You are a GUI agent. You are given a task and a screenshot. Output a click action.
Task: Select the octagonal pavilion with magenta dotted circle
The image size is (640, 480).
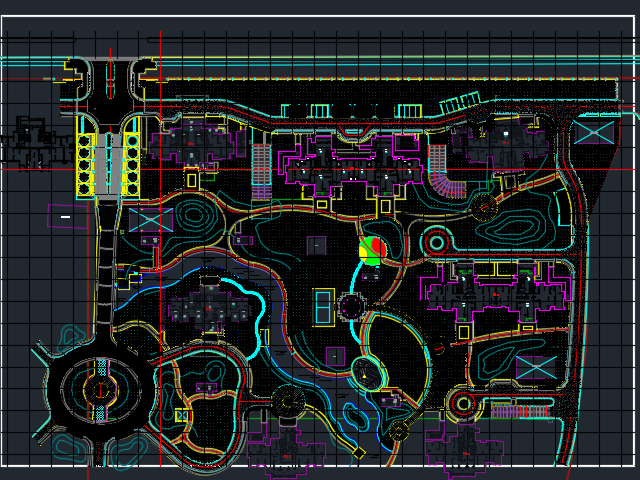[351, 307]
